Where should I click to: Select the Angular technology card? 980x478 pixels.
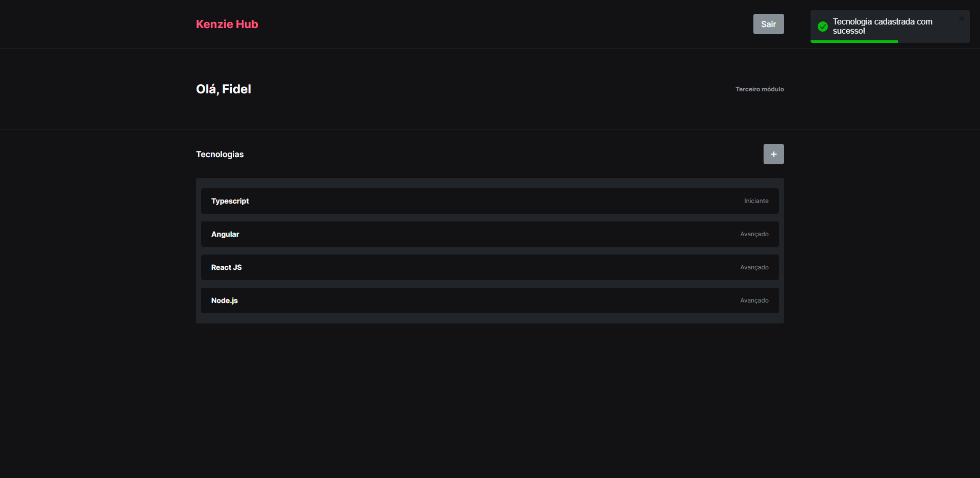[x=489, y=234]
